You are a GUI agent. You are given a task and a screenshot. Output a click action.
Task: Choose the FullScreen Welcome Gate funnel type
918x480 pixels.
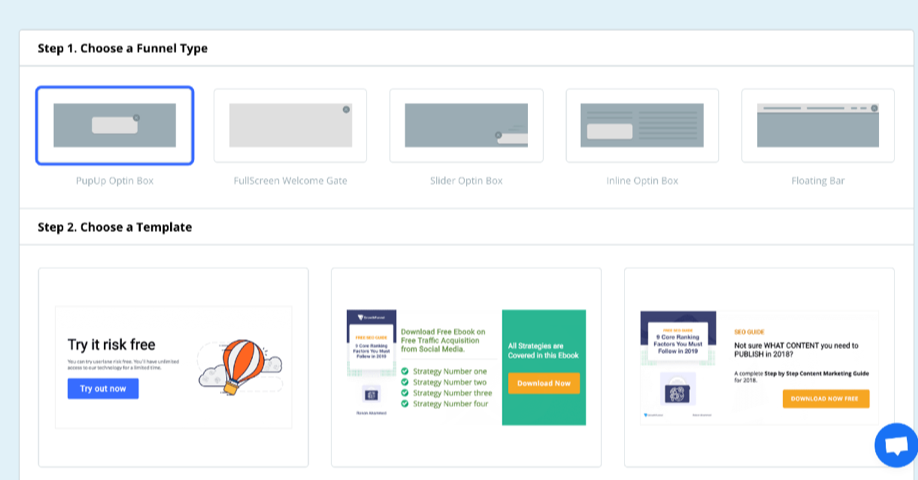(290, 125)
